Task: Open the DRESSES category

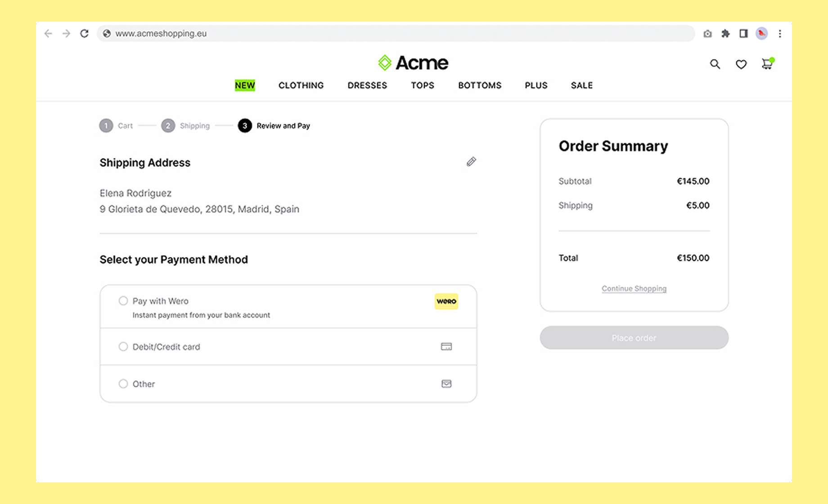Action: tap(367, 85)
